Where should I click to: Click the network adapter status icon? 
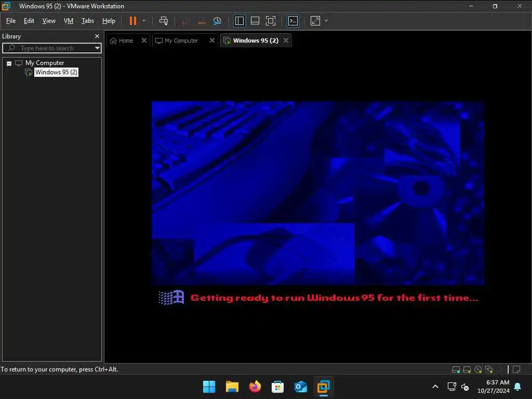point(489,369)
